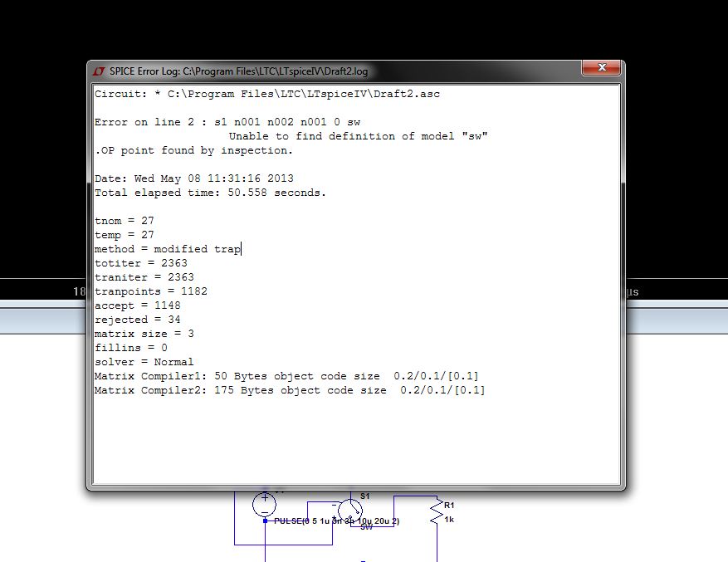Click the 'traniter = 2363' line

coord(144,277)
